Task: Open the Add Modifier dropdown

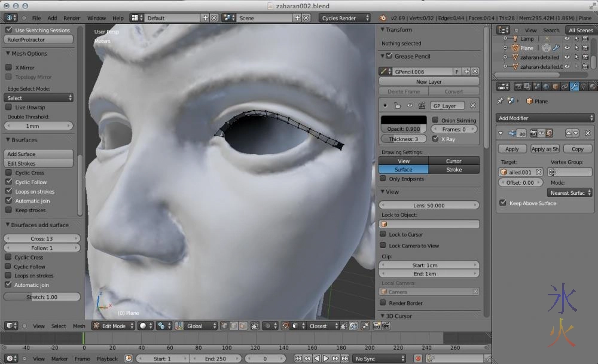Action: (x=545, y=118)
